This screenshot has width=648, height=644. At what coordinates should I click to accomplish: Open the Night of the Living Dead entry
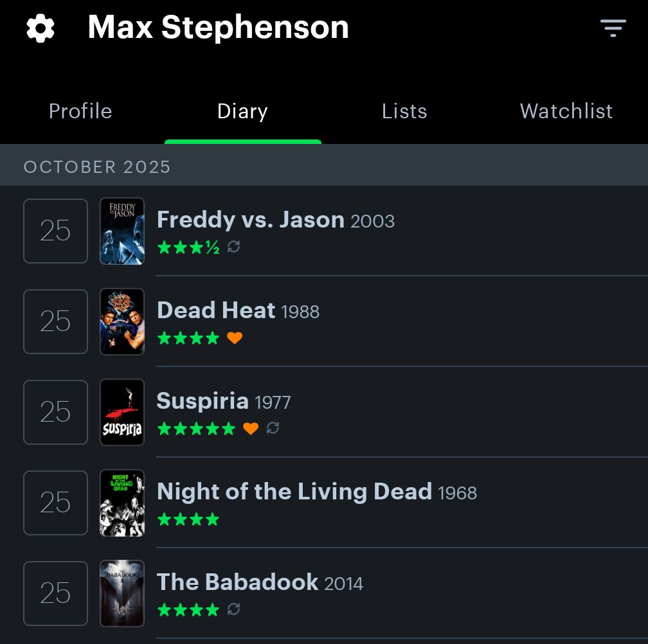coord(294,492)
